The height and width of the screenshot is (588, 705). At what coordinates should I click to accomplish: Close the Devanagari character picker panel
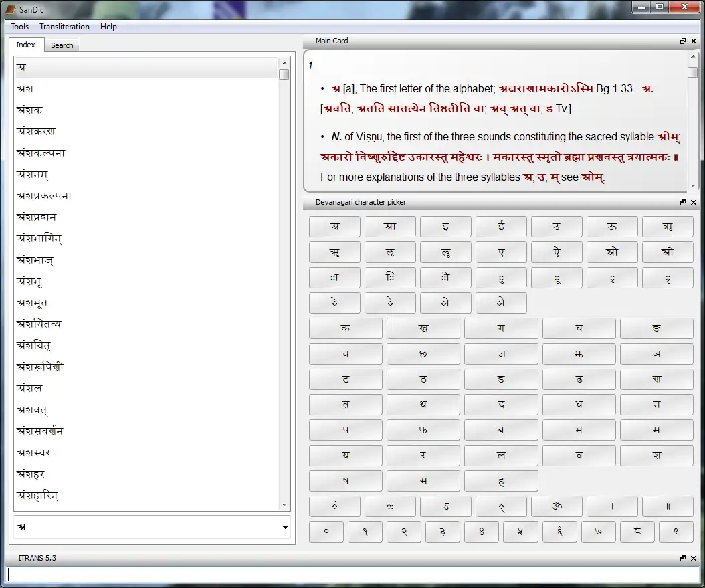[694, 202]
